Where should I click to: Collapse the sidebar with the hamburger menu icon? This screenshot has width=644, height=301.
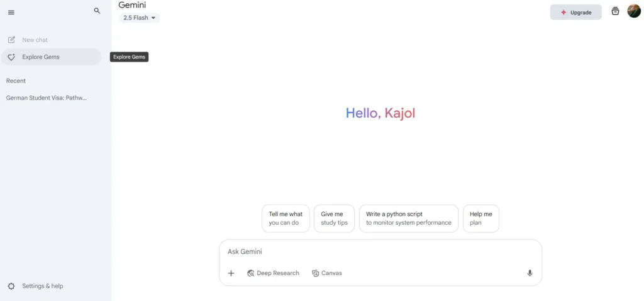(x=11, y=13)
